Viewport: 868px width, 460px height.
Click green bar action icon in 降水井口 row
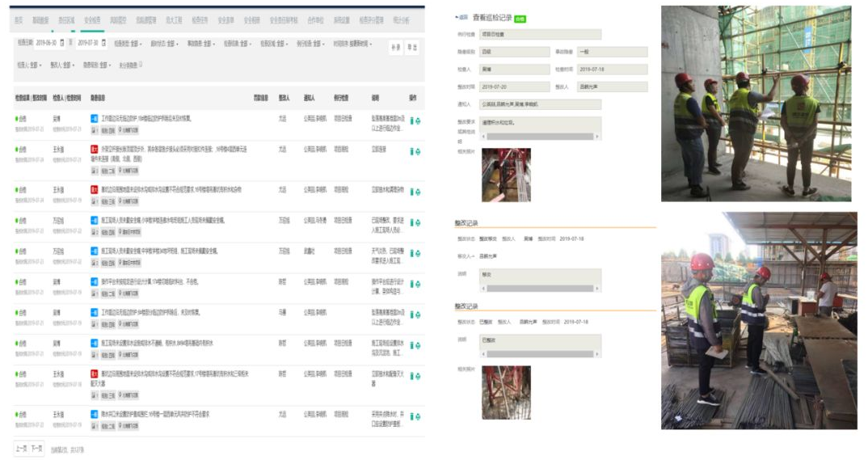[x=411, y=416]
